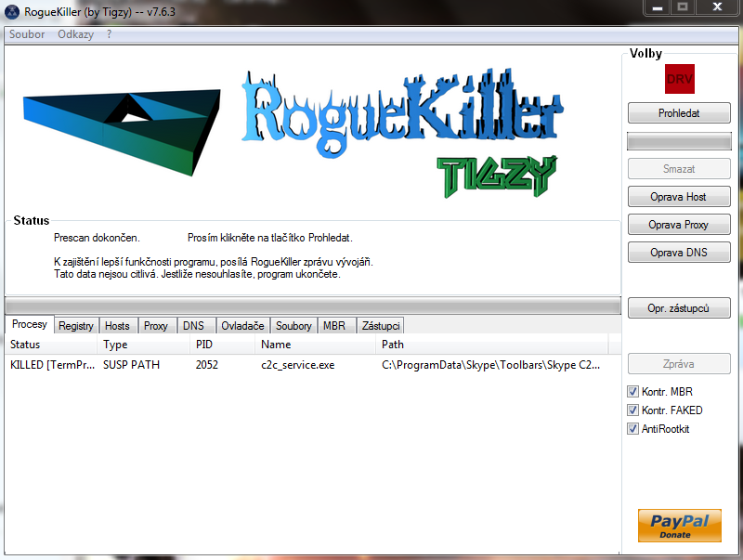Click the PID value 2052

pyautogui.click(x=206, y=365)
